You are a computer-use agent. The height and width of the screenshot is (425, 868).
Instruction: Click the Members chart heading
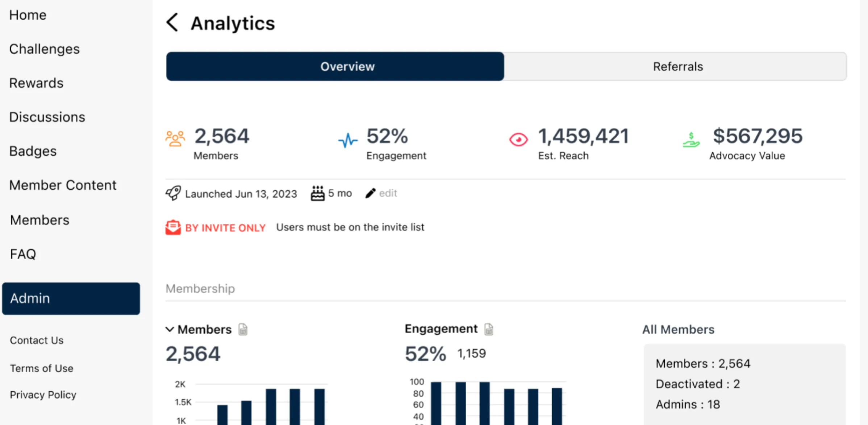coord(205,329)
